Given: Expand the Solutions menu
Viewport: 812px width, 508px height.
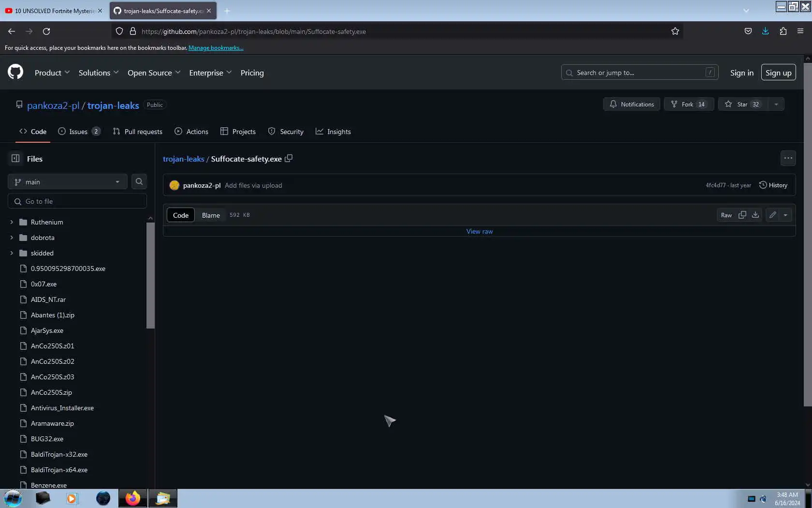Looking at the screenshot, I should pyautogui.click(x=99, y=73).
